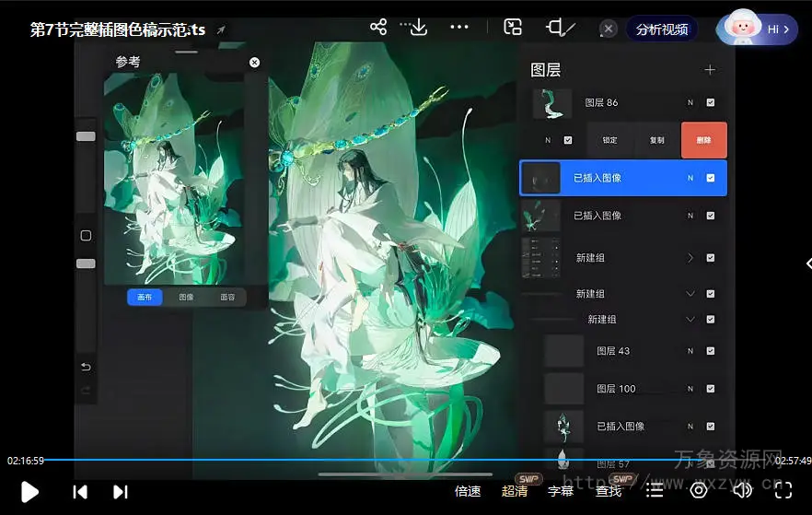Skip to the next video
This screenshot has height=515, width=812.
121,492
